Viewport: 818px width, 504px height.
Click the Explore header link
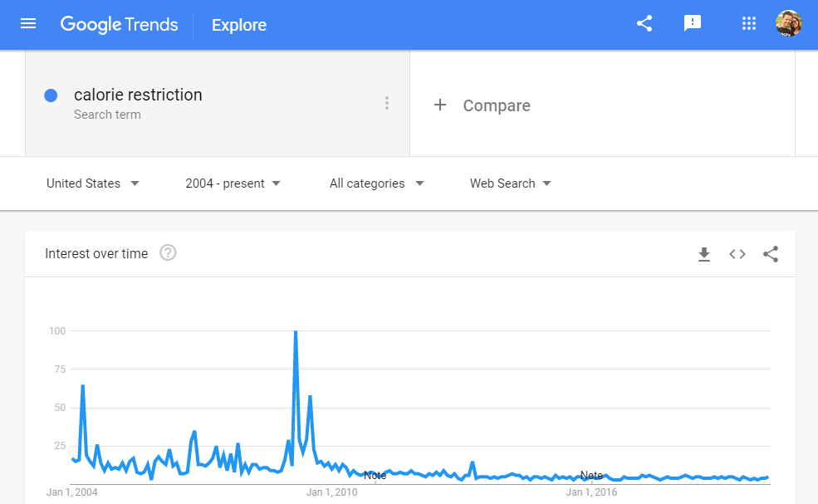point(239,25)
